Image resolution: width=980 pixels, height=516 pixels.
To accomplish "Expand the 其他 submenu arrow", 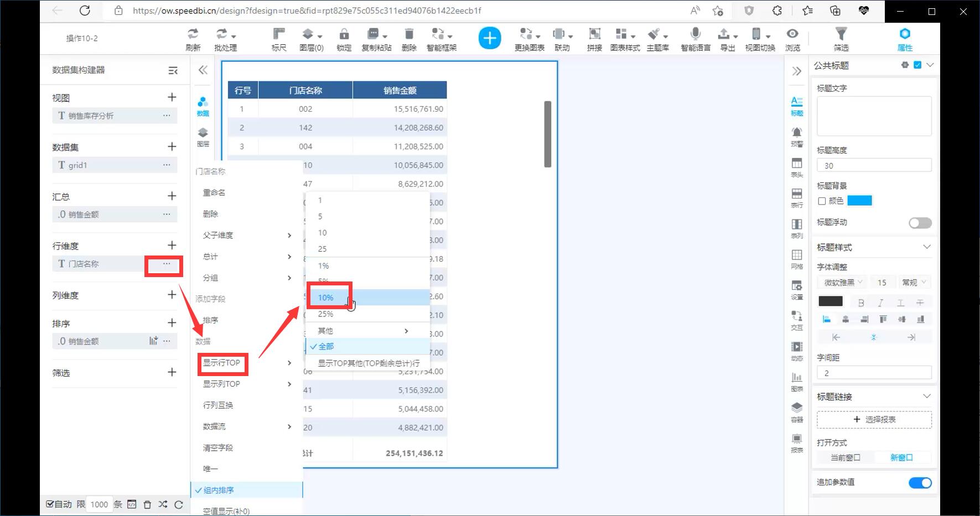I will (x=406, y=331).
